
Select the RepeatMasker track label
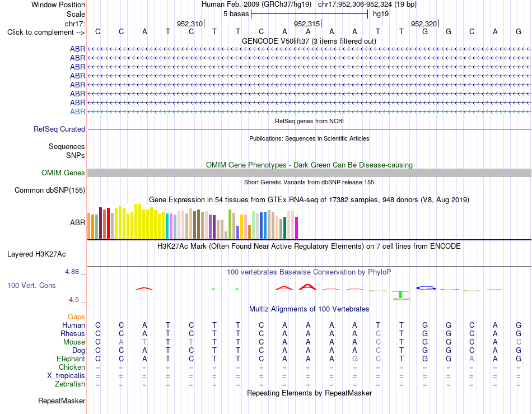62,401
